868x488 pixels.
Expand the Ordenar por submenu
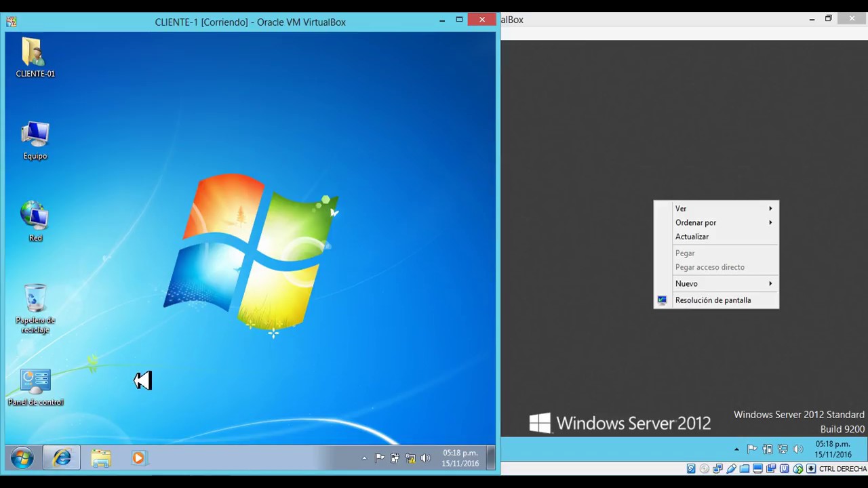point(716,222)
